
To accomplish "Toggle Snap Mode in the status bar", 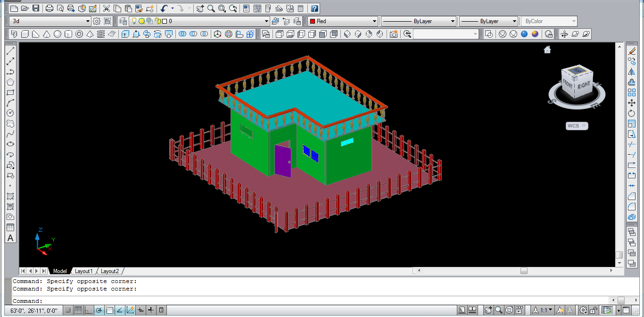I will click(68, 310).
